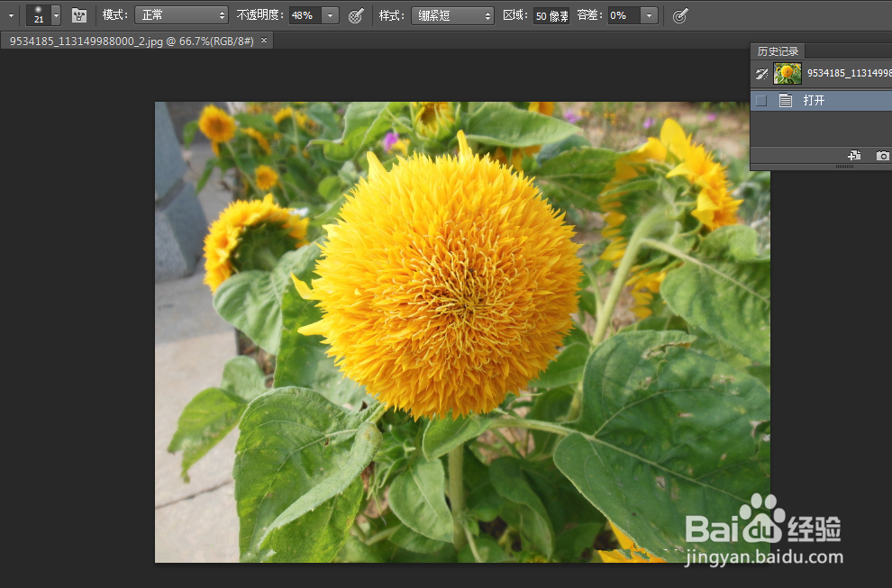
Task: Toggle history brush source box for 打开
Action: tap(761, 101)
